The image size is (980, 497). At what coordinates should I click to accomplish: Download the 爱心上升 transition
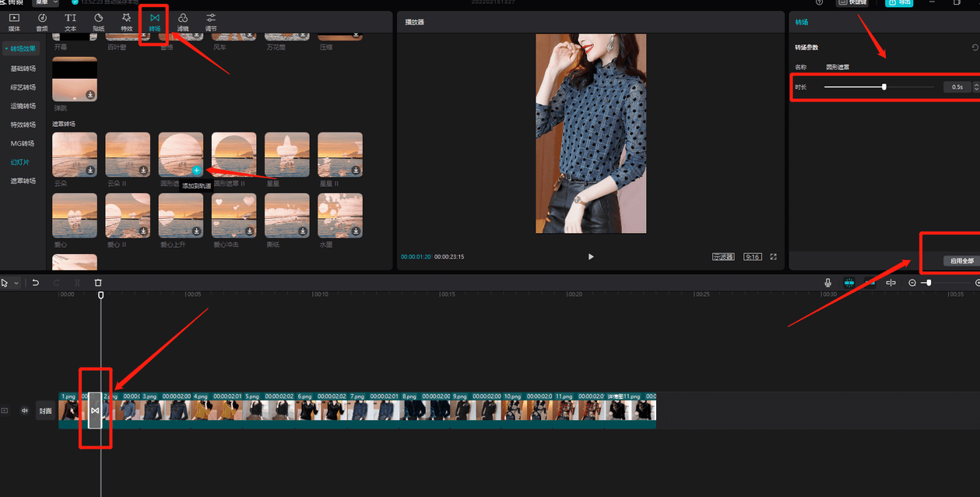pos(196,231)
